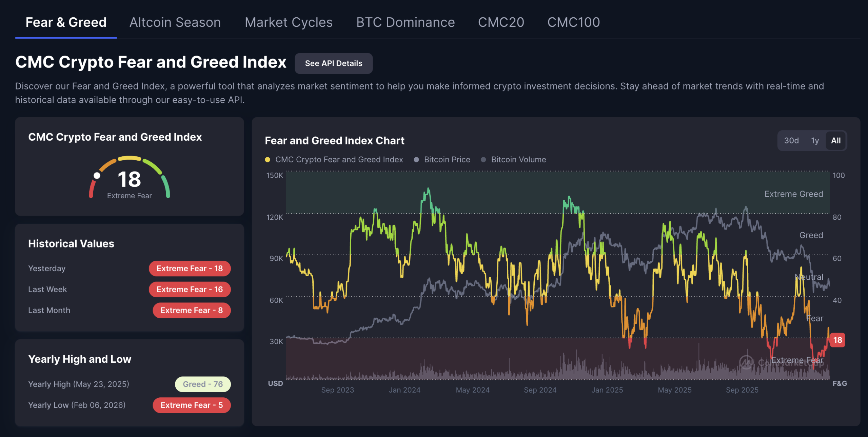Viewport: 868px width, 437px height.
Task: Click the CoinMarketCap watermark logo
Action: coord(746,362)
